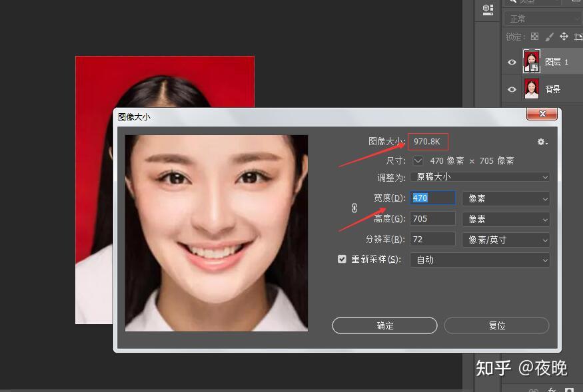Image resolution: width=583 pixels, height=392 pixels.
Task: Click the lock transparent pixels checkerboard icon
Action: click(534, 37)
